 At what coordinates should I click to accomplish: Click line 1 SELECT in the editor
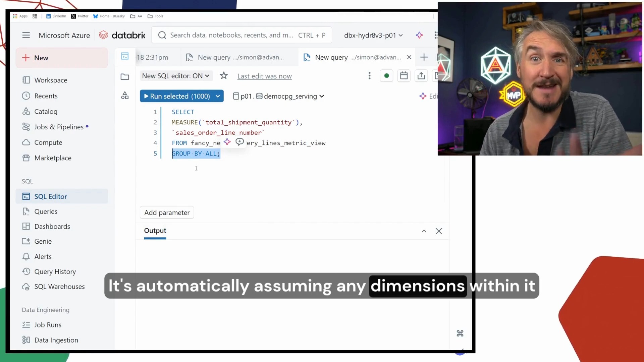(183, 112)
